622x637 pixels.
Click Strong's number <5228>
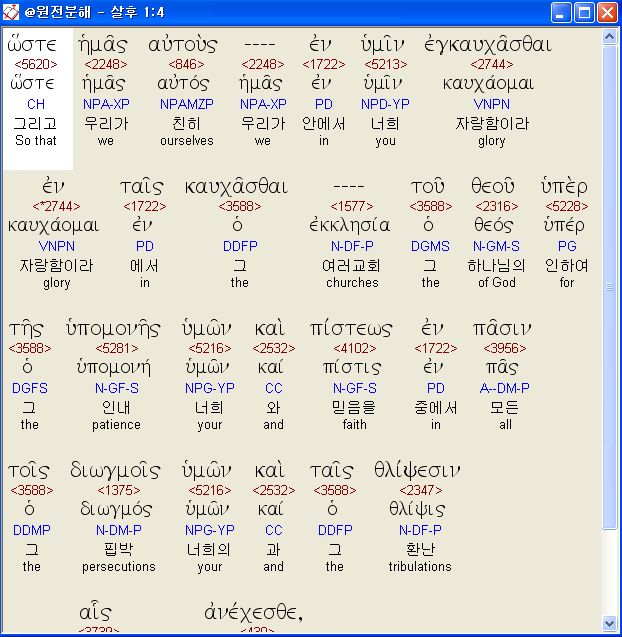[x=567, y=206]
